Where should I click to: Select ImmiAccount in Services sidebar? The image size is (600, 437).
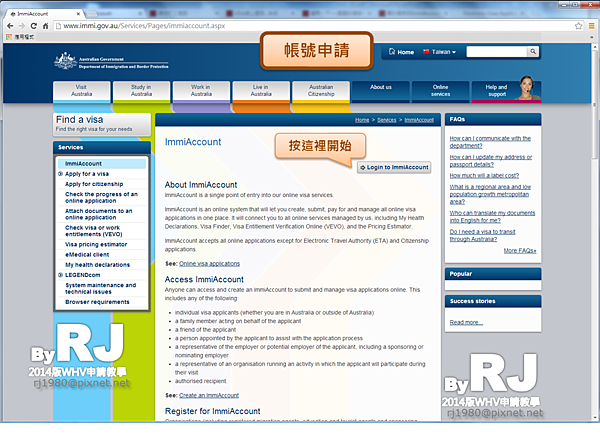coord(102,163)
